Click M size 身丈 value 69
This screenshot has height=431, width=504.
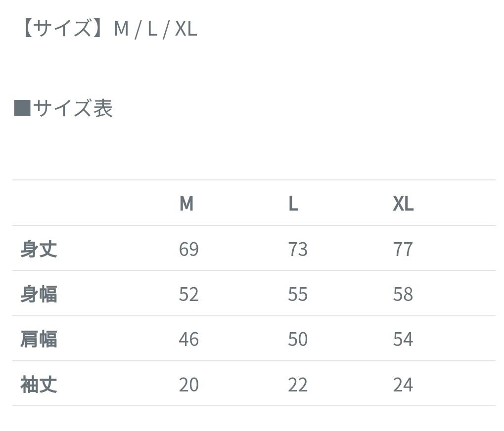(188, 249)
